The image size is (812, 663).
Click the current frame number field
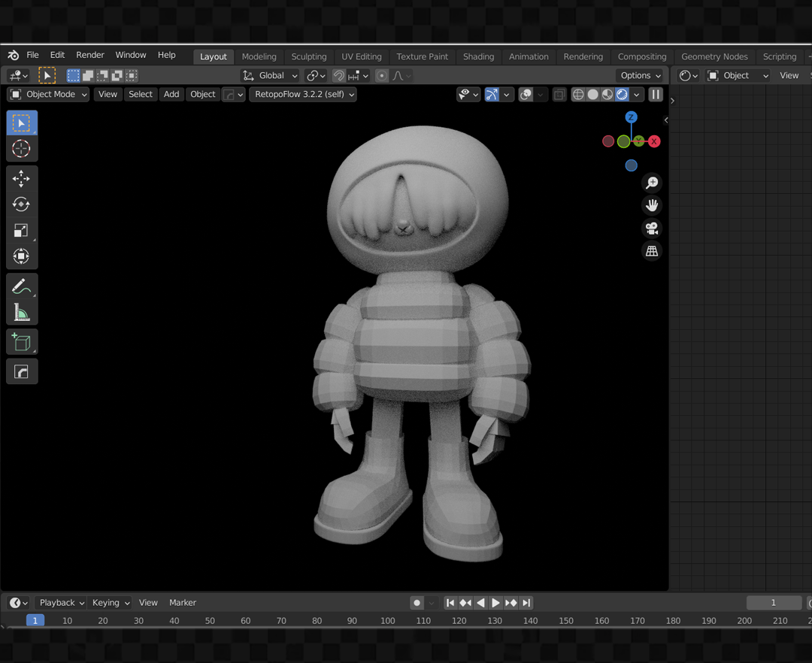pyautogui.click(x=774, y=602)
